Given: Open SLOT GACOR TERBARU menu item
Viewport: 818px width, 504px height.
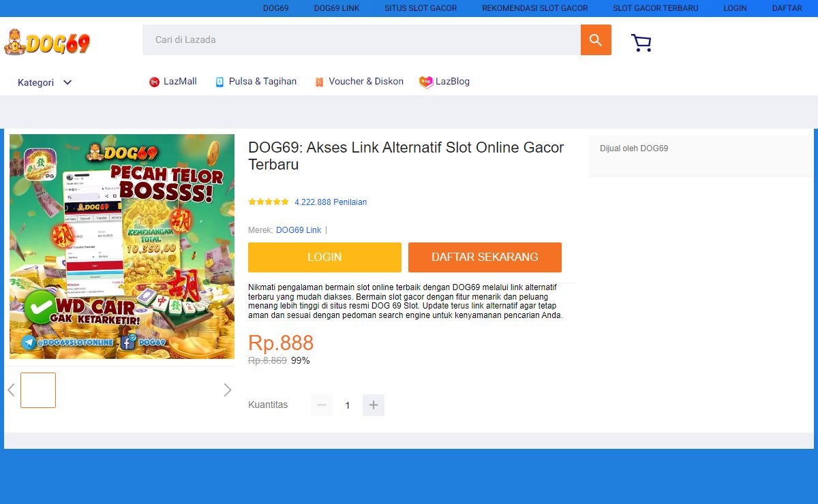Looking at the screenshot, I should [656, 8].
